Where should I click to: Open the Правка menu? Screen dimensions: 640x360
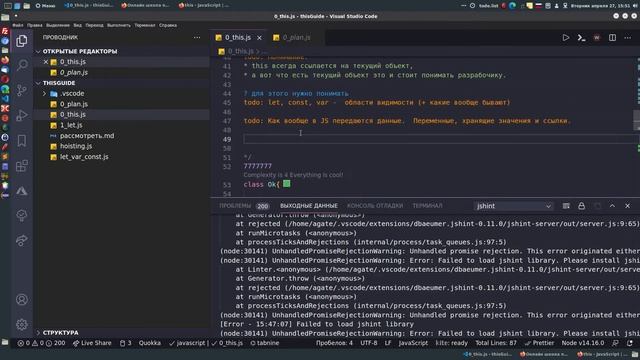click(35, 25)
